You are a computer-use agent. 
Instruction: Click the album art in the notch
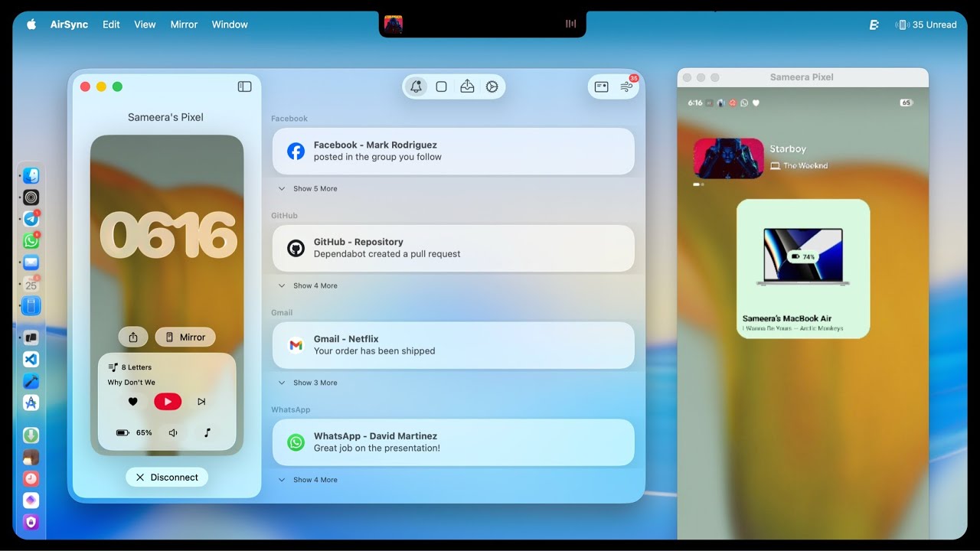394,24
